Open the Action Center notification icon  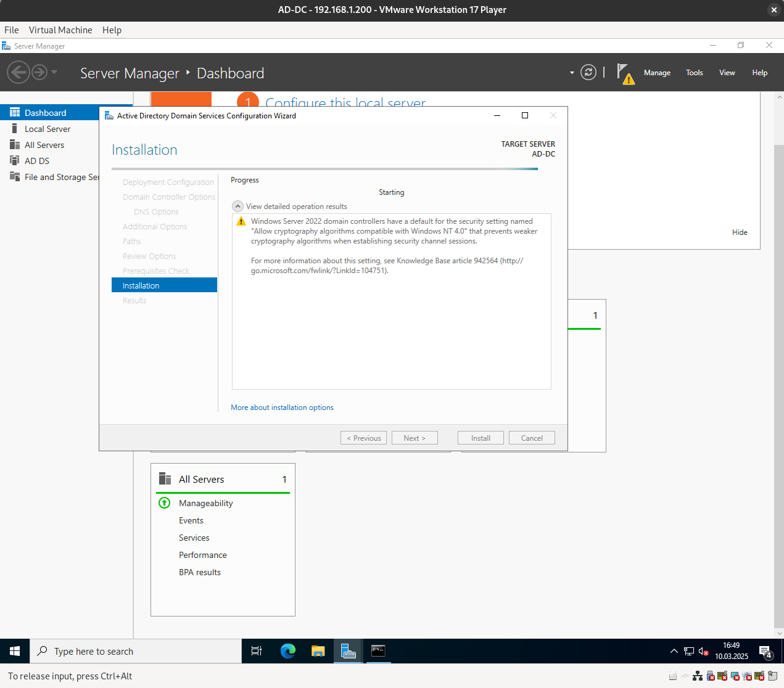(765, 652)
